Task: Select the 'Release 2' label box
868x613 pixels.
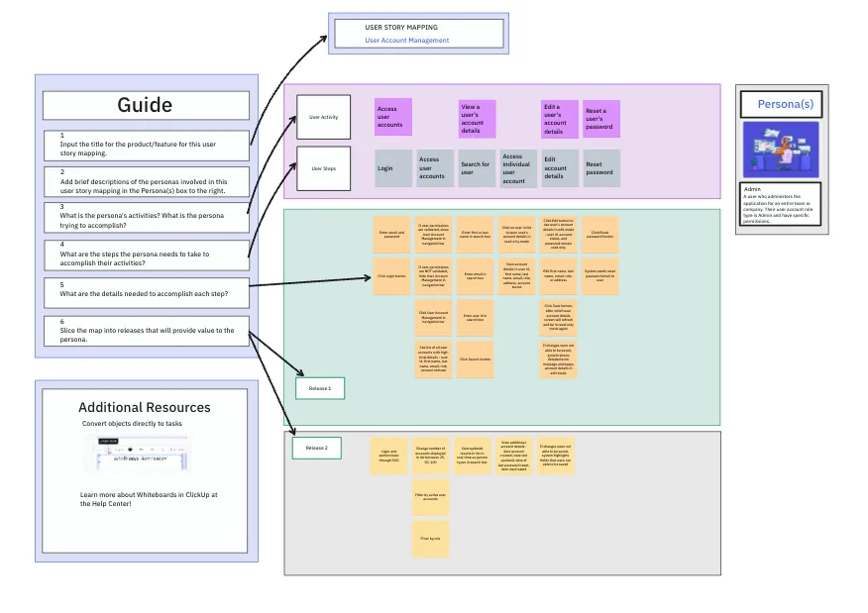Action: (x=317, y=448)
